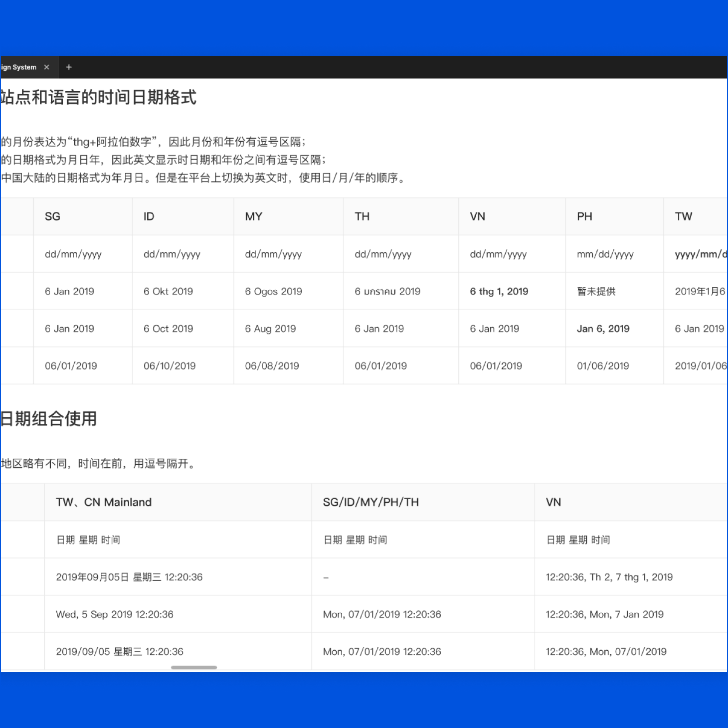The height and width of the screenshot is (728, 728).
Task: Select the '6 Okt 2019' cell
Action: [x=183, y=291]
